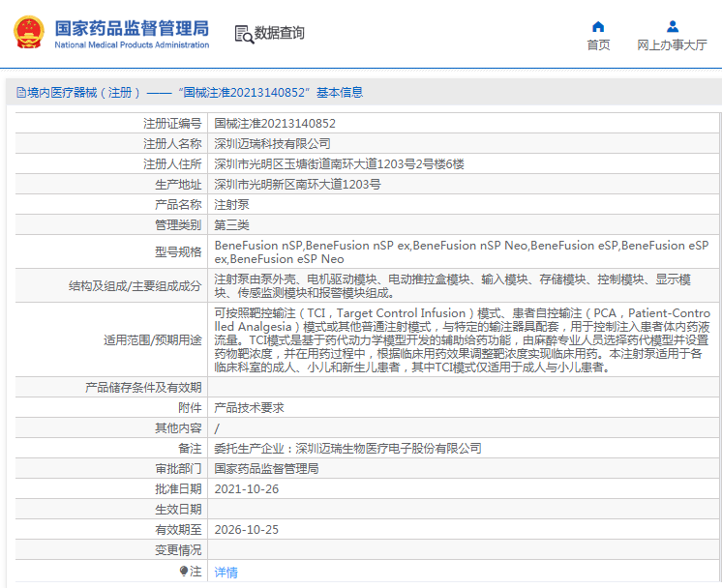This screenshot has height=588, width=722.
Task: Click the 第三类 management class value
Action: (231, 225)
